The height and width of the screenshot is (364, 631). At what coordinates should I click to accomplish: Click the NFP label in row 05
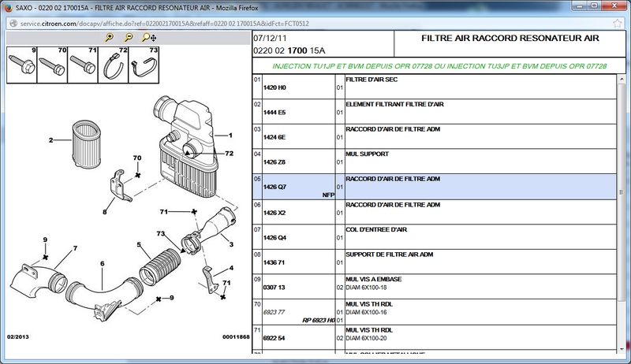pos(328,195)
